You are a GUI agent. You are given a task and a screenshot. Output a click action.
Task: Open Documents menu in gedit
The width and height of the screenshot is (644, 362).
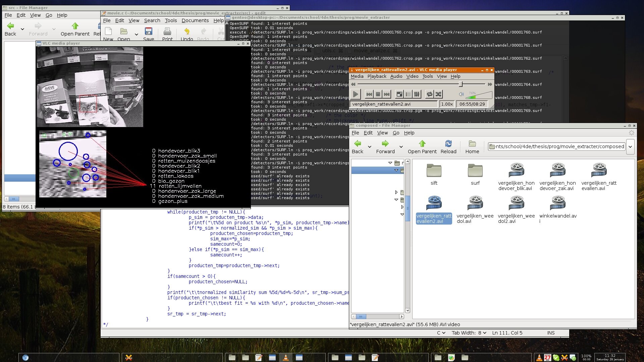(195, 20)
